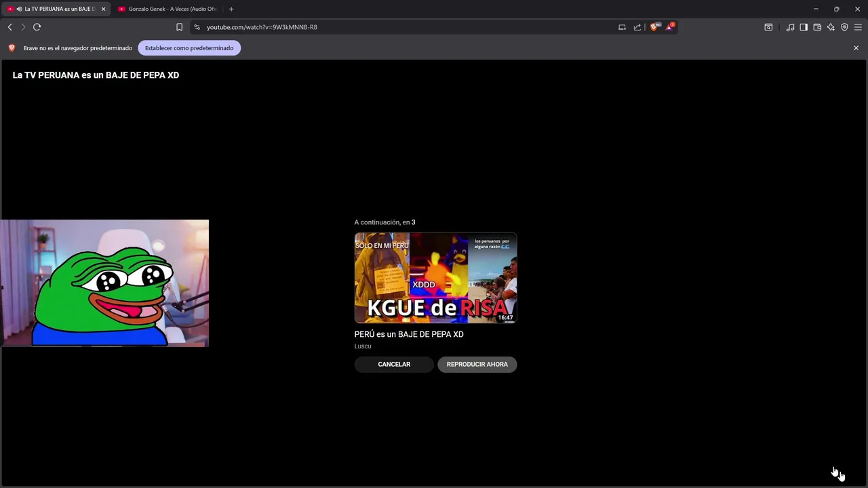Bookmark this page with the bookmark icon
Screen dimensions: 868x488
coord(179,27)
